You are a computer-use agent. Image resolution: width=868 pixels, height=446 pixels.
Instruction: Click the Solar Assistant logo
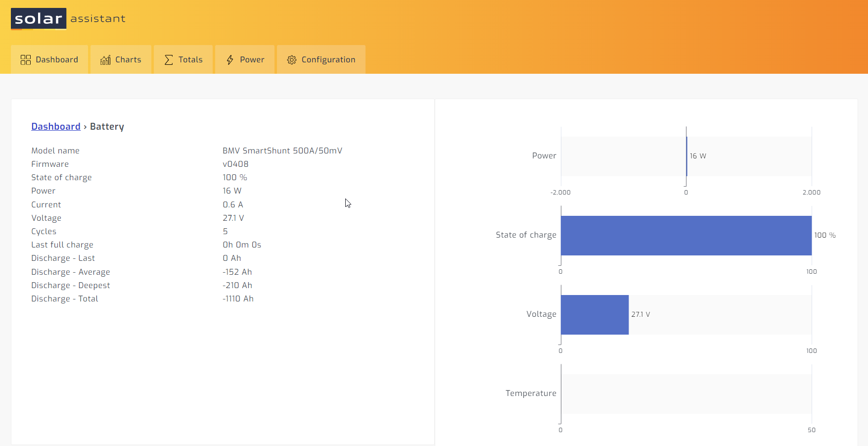tap(68, 19)
